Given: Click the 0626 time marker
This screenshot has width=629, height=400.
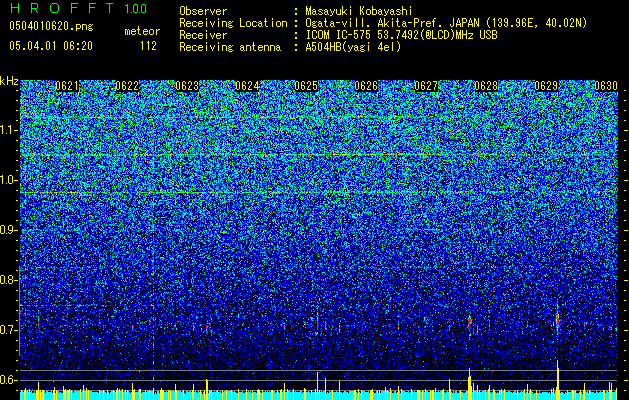Looking at the screenshot, I should pos(366,86).
